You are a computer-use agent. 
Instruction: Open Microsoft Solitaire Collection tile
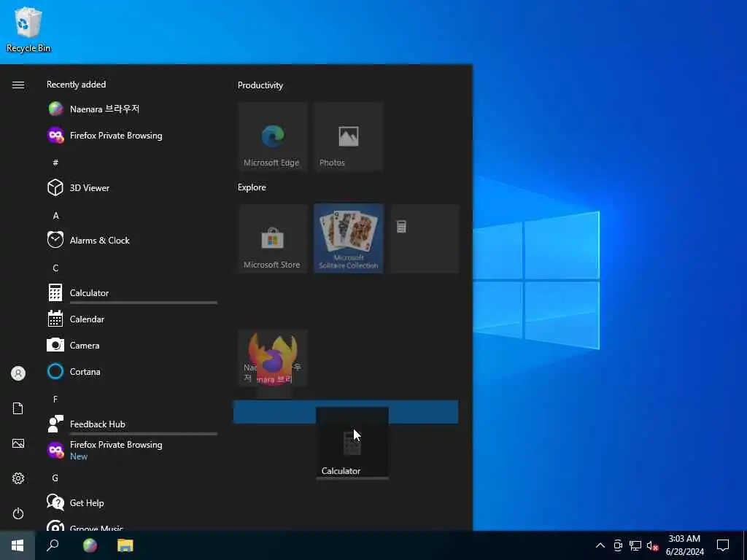pos(348,238)
